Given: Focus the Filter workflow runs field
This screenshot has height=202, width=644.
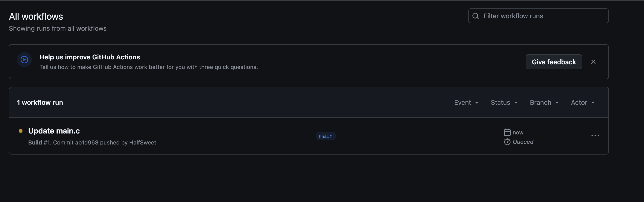Looking at the screenshot, I should click(538, 16).
